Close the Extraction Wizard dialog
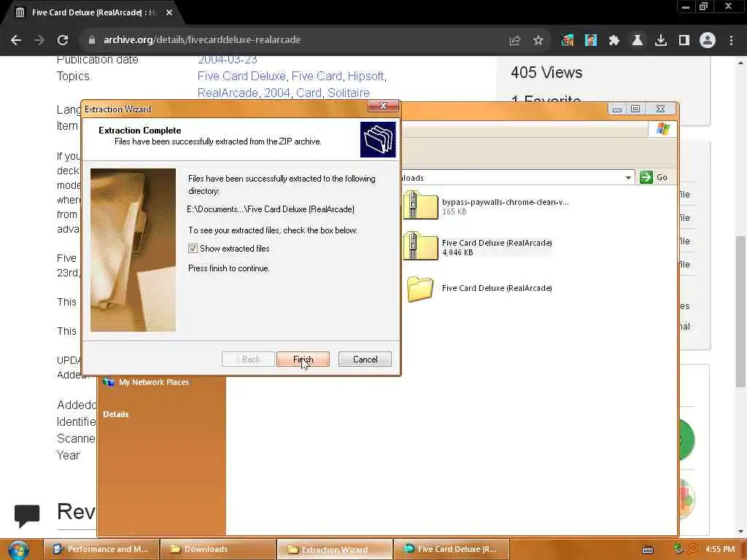 [x=383, y=106]
